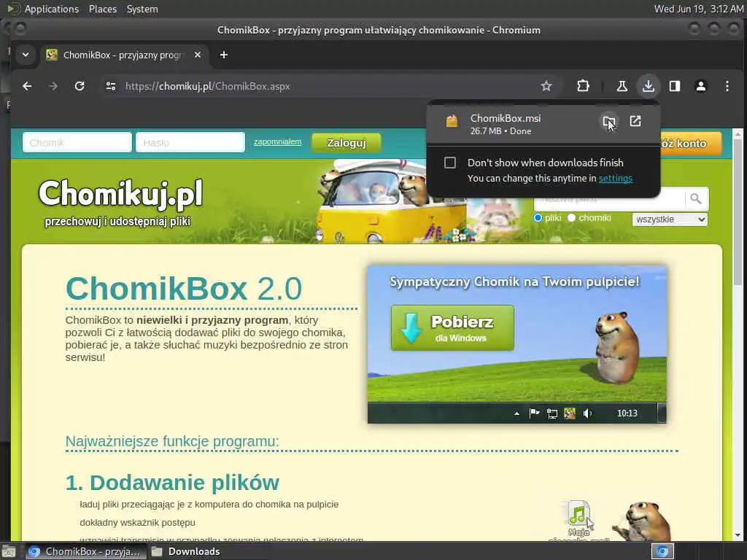View site information icon in address bar

(x=111, y=86)
